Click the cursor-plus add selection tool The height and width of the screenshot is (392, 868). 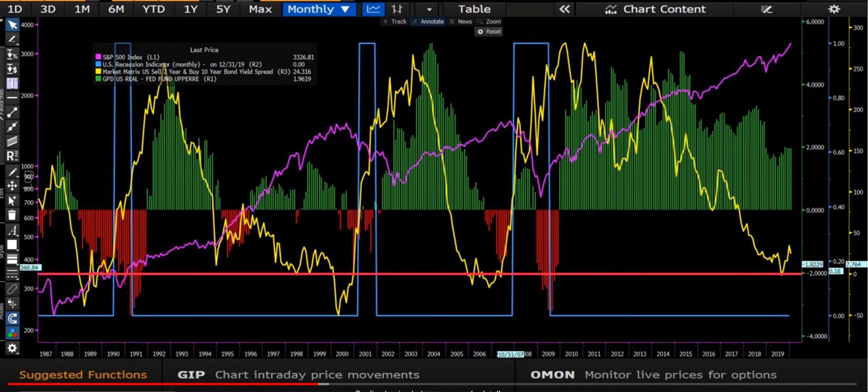[x=12, y=200]
